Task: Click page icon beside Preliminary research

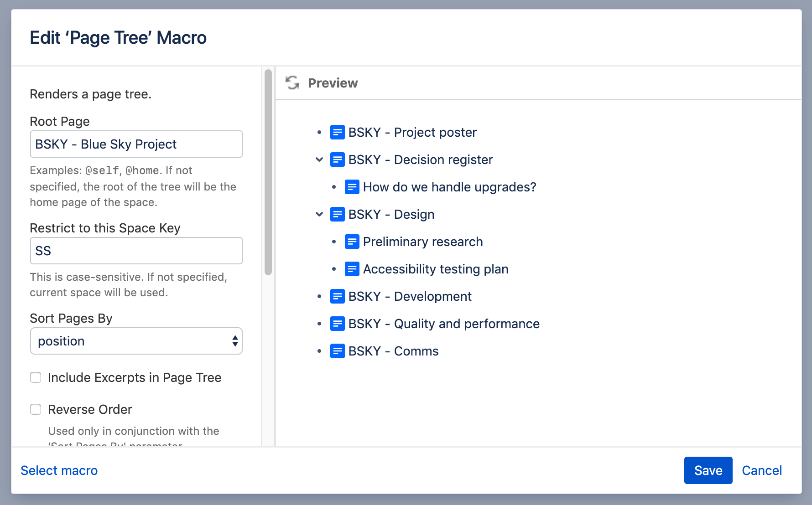Action: [x=352, y=242]
